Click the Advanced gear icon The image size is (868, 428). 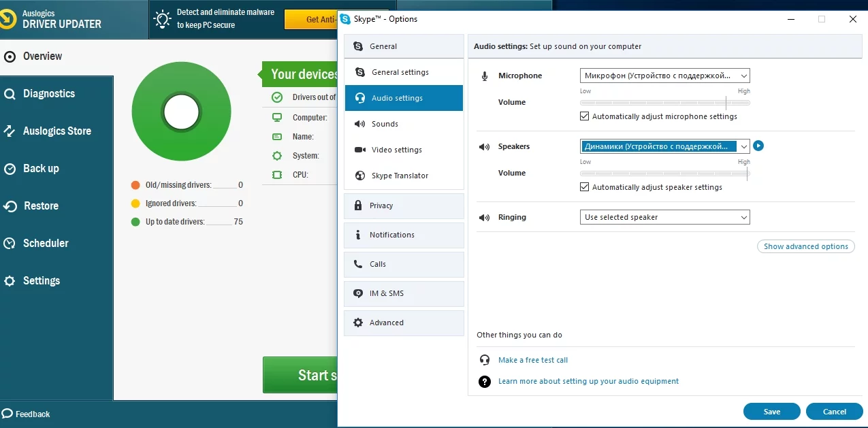358,323
